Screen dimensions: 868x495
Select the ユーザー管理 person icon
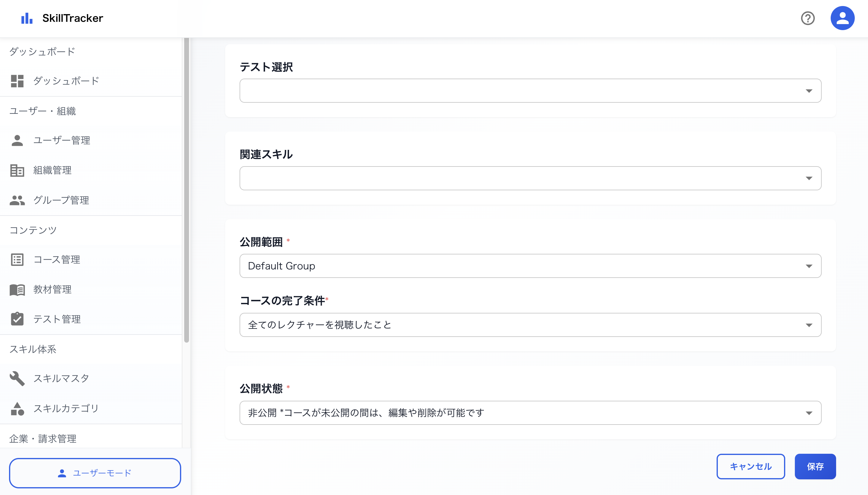[17, 140]
